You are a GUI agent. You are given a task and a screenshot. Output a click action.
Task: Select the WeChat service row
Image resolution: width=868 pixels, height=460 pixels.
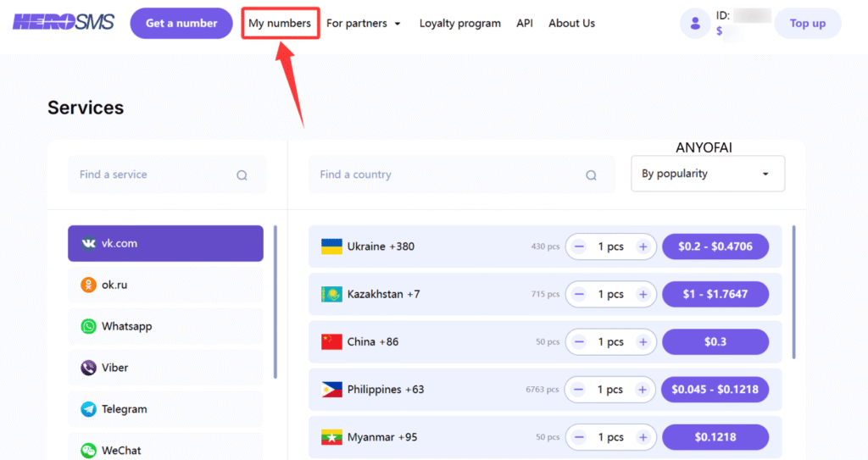165,447
